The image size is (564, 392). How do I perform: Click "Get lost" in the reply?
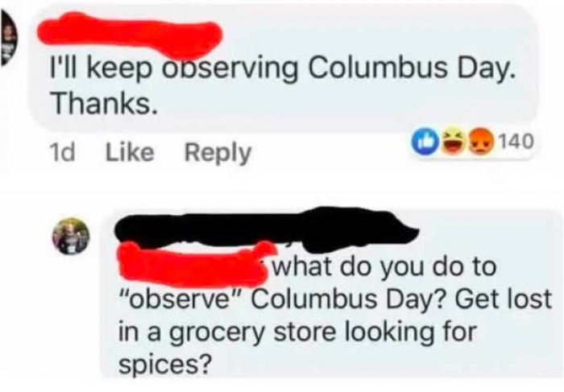click(504, 299)
